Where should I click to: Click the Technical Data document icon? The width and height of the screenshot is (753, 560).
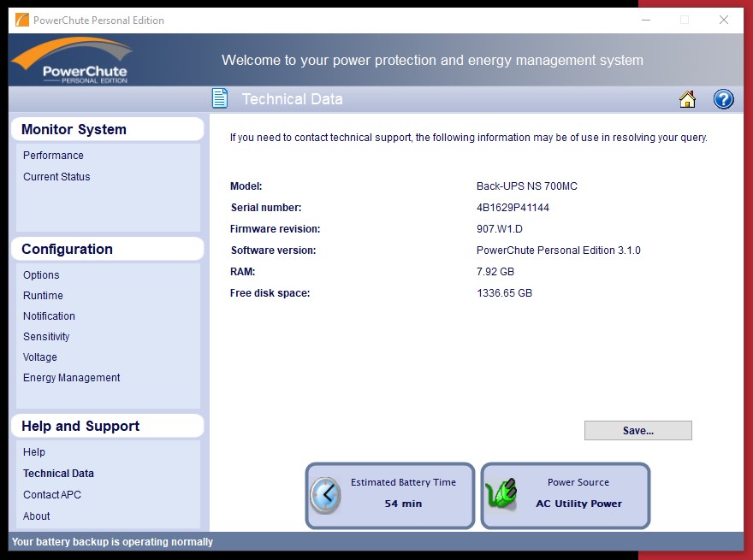[220, 99]
